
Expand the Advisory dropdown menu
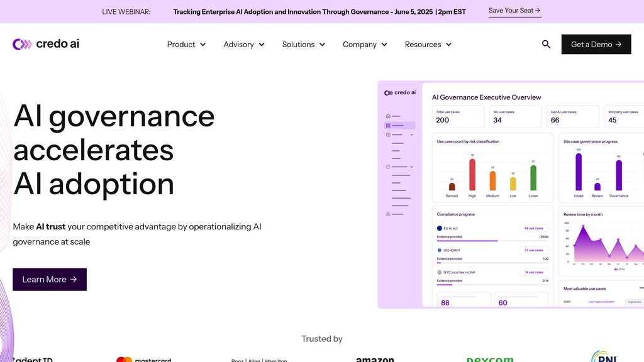(x=244, y=45)
